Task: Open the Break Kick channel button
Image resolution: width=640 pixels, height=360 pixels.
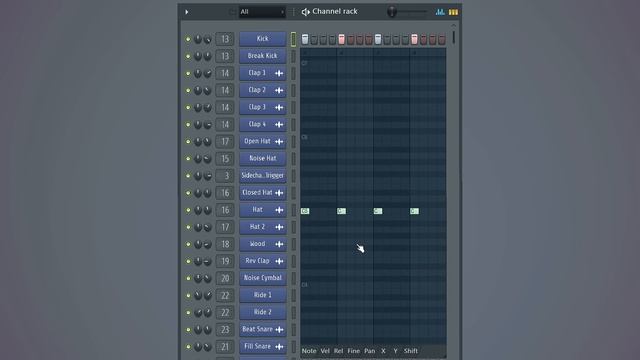Action: click(262, 56)
